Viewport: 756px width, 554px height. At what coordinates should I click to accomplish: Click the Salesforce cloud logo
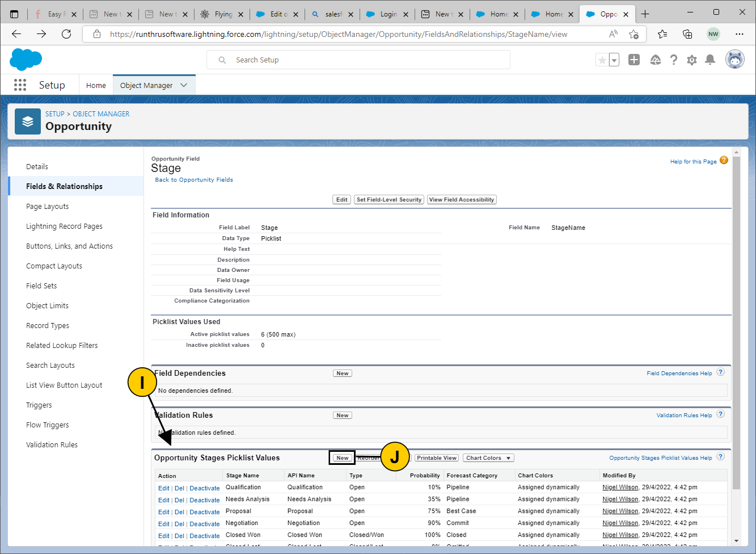coord(26,60)
